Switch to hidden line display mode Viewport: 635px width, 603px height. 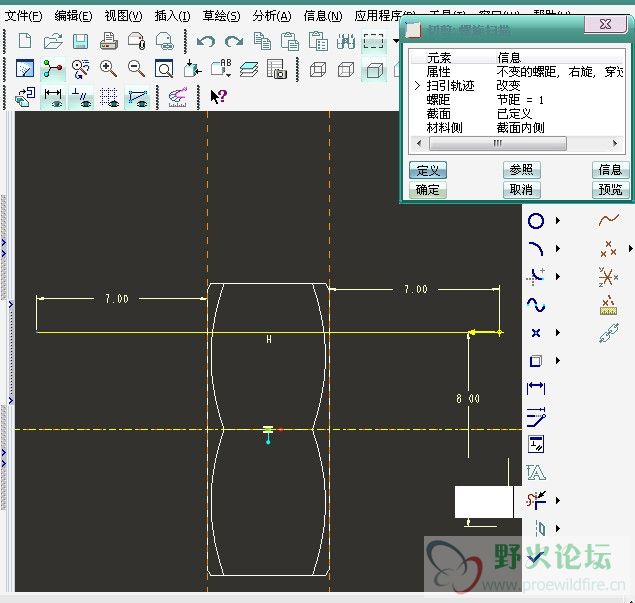click(346, 69)
